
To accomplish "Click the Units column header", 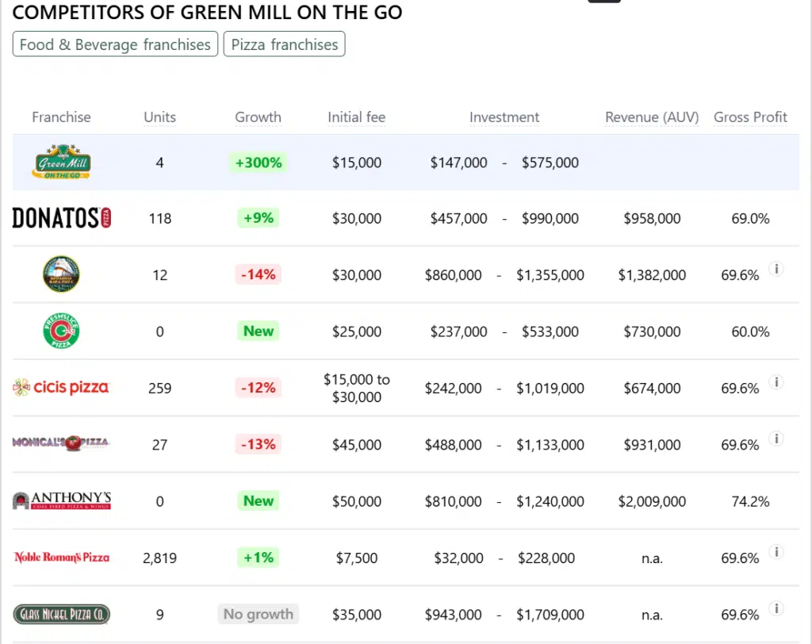I will pyautogui.click(x=159, y=117).
